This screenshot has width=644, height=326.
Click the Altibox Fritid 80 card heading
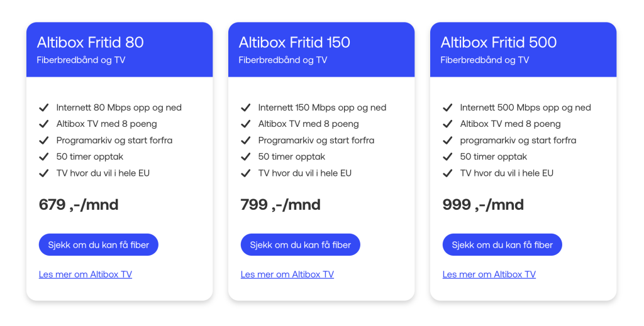91,43
